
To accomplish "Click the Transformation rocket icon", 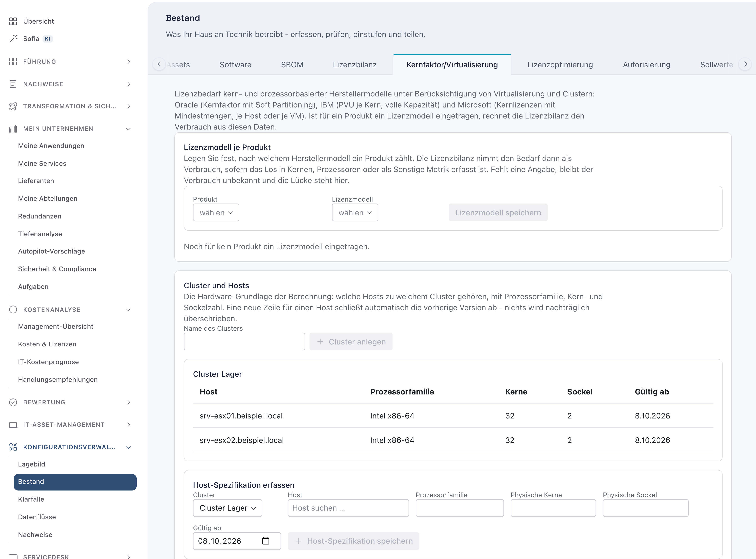I will pyautogui.click(x=13, y=106).
